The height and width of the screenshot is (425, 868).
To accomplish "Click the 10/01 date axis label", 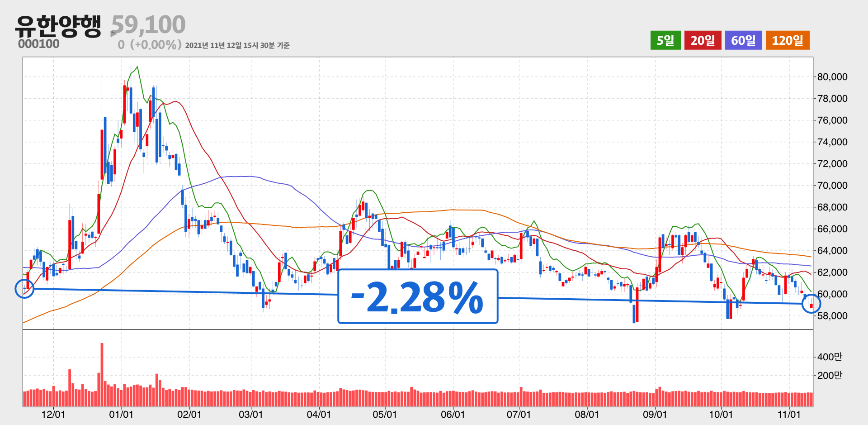I will pyautogui.click(x=721, y=415).
